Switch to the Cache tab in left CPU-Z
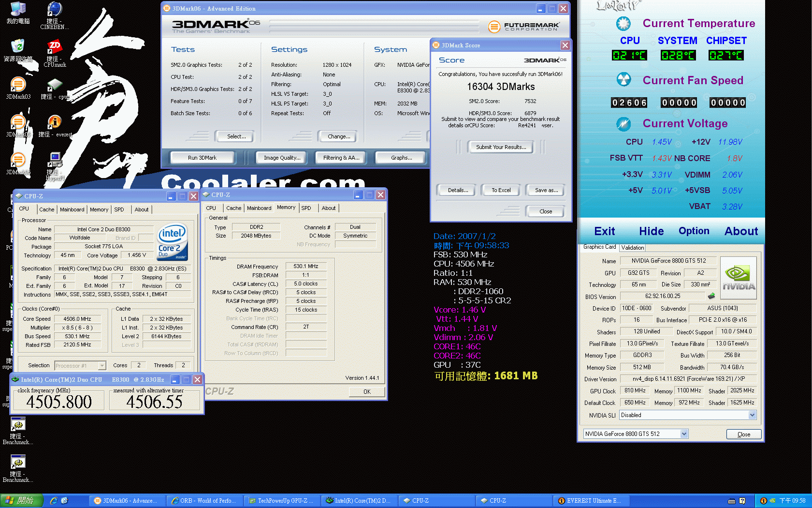Screen dimensions: 812x508 (x=47, y=209)
